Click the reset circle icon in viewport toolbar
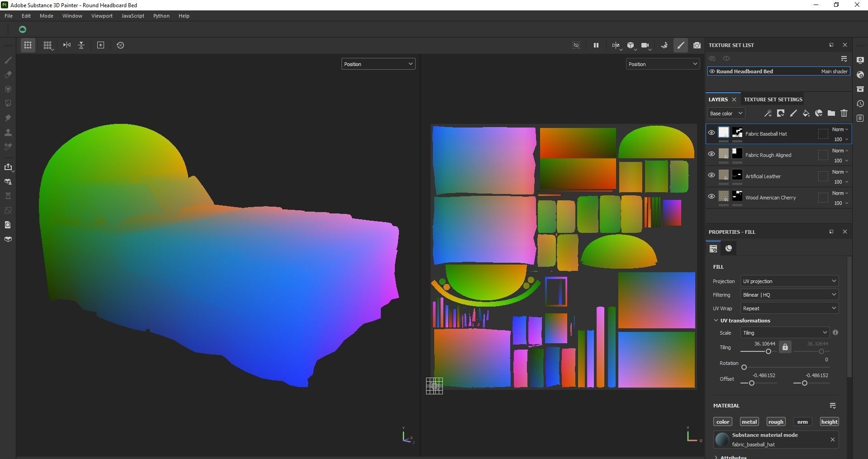This screenshot has width=868, height=459. pos(120,45)
